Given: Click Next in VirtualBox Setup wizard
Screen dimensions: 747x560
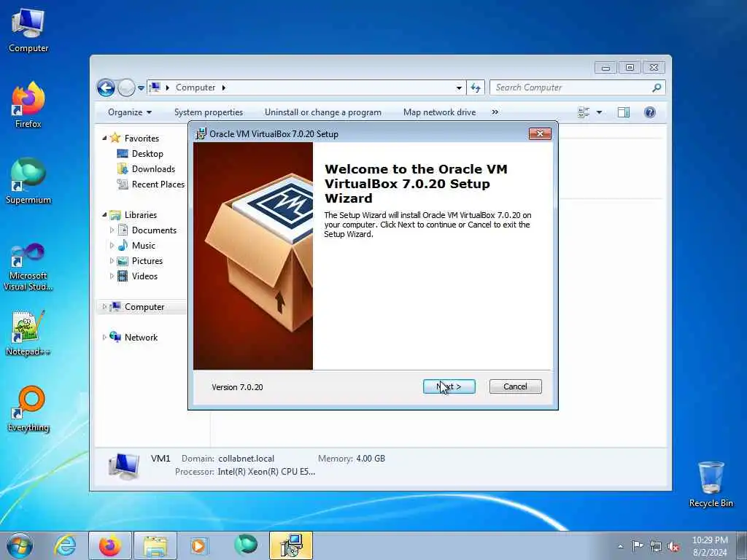Looking at the screenshot, I should click(x=449, y=386).
